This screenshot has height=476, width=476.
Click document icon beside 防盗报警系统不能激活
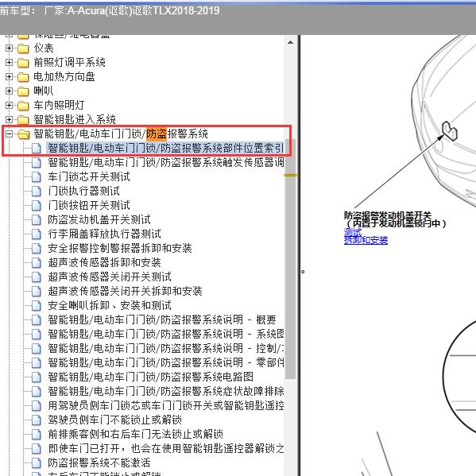(x=36, y=463)
